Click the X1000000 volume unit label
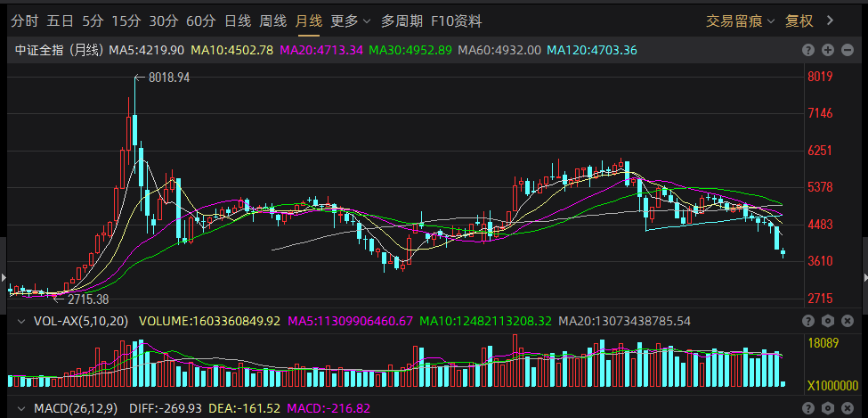Viewport: 868px width, 418px height. tap(832, 386)
